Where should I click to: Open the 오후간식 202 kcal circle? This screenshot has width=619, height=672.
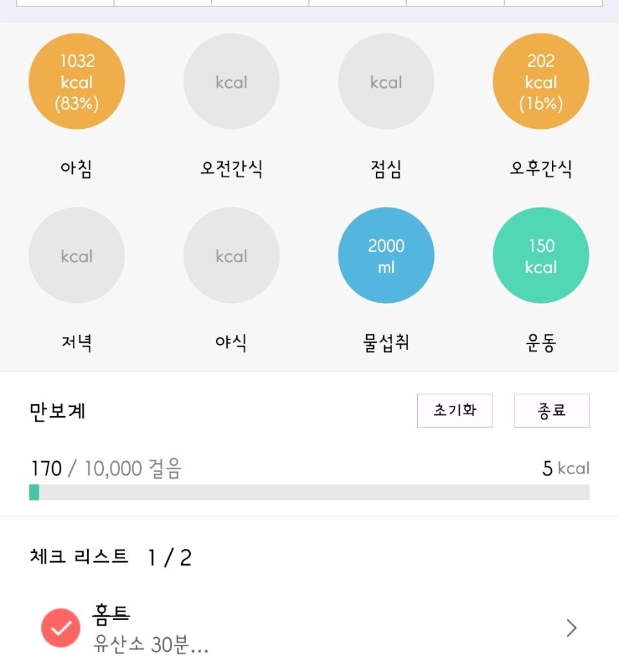[x=541, y=81]
